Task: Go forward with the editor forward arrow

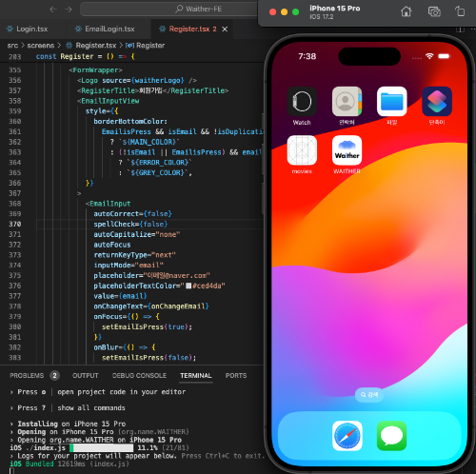Action: point(68,10)
